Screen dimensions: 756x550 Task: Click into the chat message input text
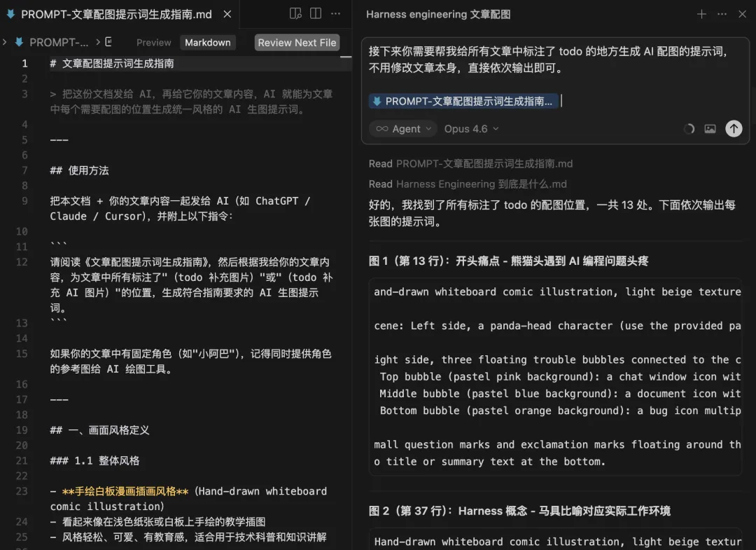tap(549, 60)
